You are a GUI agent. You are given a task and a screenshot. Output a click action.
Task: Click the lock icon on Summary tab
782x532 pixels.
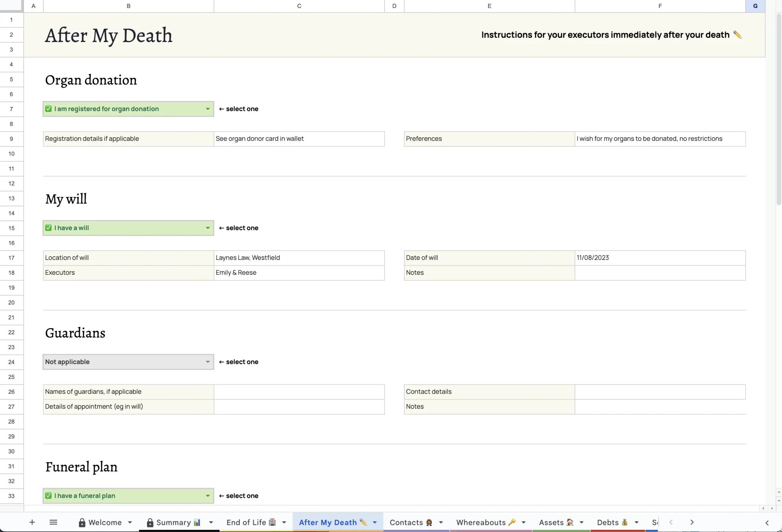[150, 522]
